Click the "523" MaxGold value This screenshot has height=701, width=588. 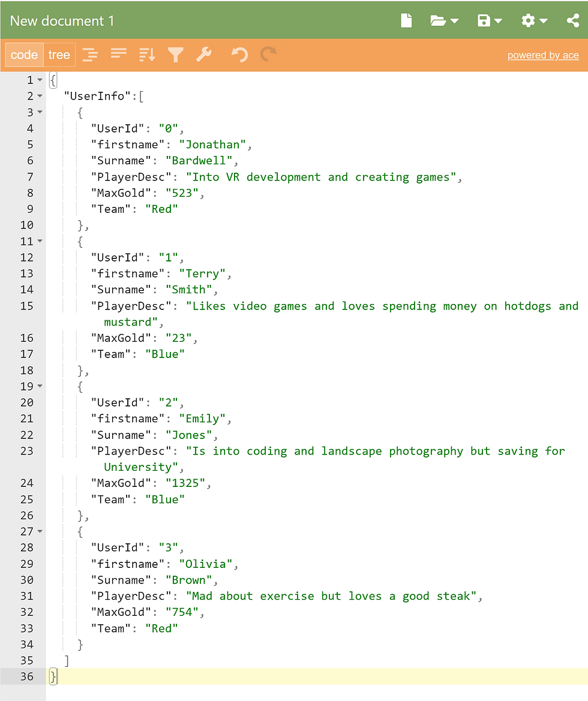[182, 193]
